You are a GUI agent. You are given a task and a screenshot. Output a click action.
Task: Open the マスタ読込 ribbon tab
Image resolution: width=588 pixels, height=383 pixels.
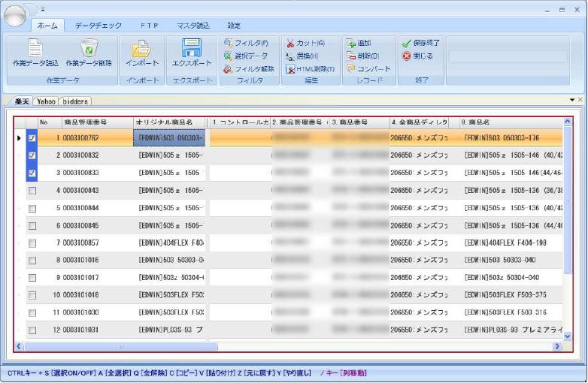(193, 26)
